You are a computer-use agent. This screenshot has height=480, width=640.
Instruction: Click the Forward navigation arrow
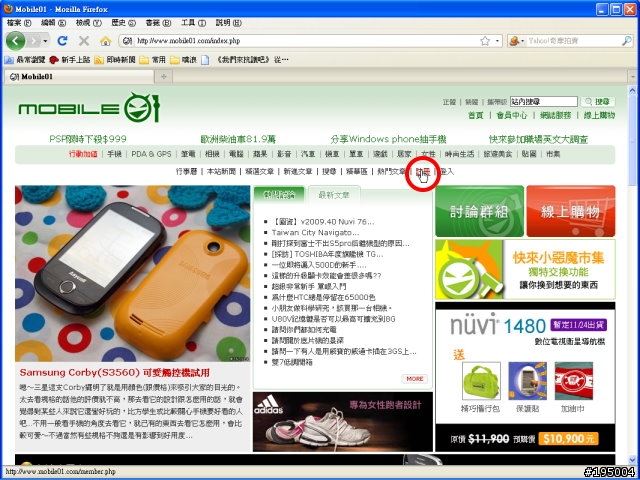coord(34,41)
